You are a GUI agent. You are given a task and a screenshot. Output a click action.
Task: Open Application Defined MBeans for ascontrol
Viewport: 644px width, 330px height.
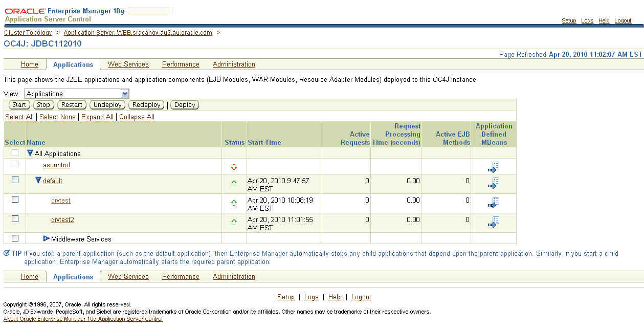coord(494,167)
